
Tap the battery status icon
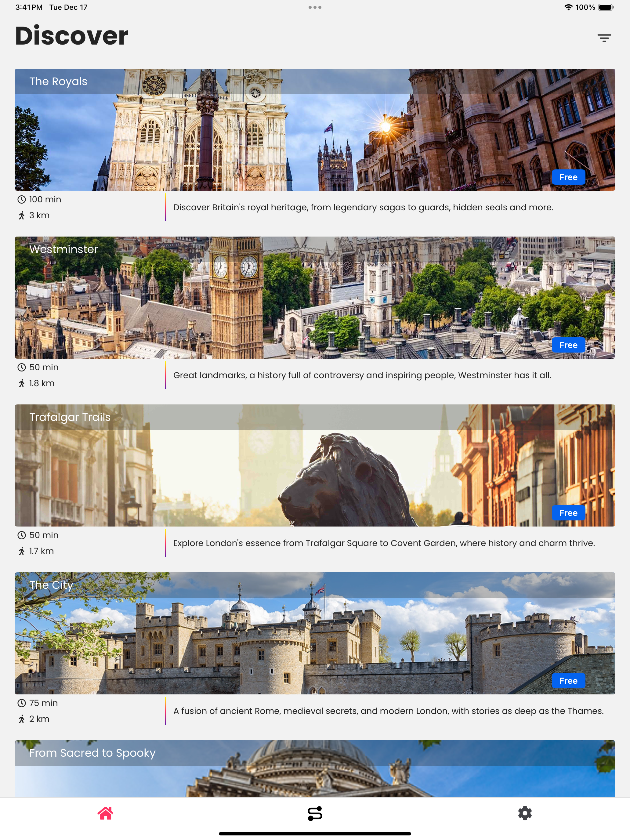click(606, 7)
